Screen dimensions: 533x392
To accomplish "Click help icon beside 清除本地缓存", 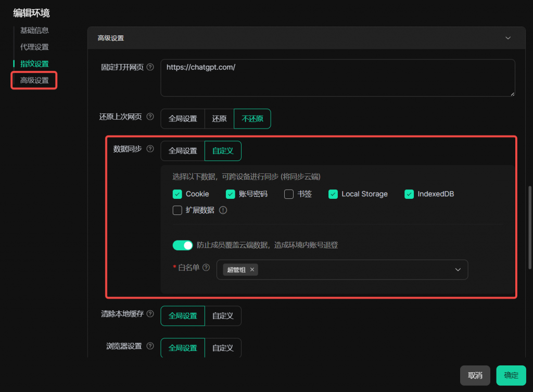I will point(150,314).
